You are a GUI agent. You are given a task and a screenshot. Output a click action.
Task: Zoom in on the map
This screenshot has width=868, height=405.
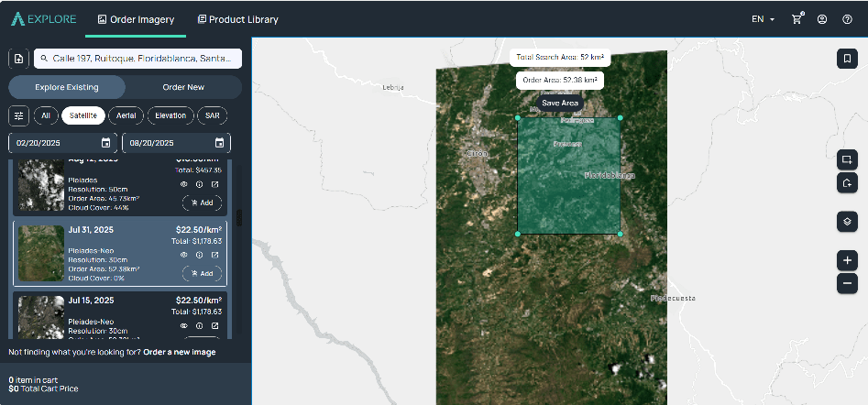847,260
